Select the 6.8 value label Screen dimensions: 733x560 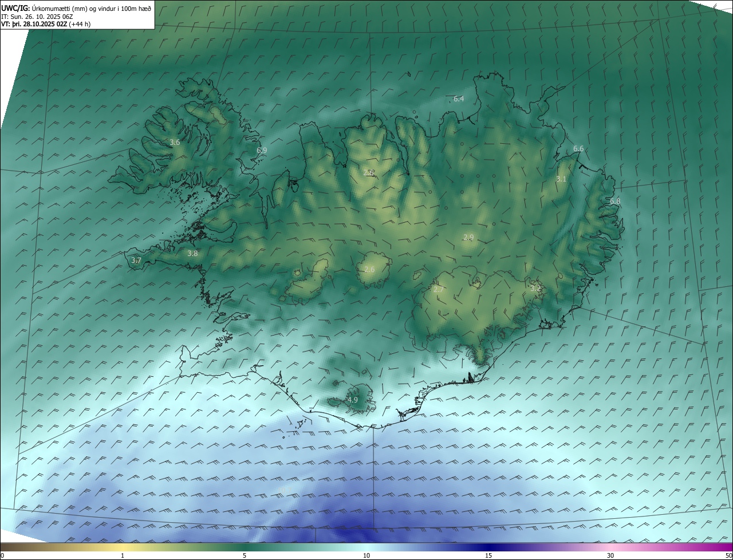pos(615,202)
